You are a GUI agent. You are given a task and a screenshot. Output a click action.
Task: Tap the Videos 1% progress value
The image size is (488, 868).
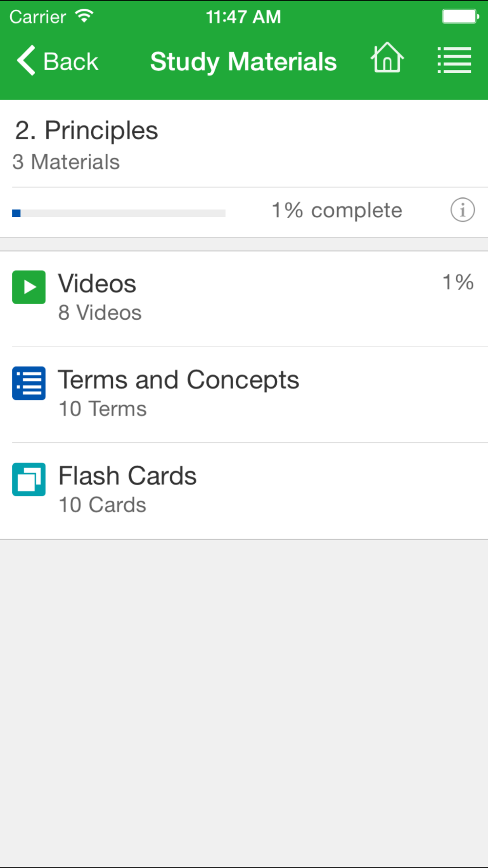click(458, 282)
